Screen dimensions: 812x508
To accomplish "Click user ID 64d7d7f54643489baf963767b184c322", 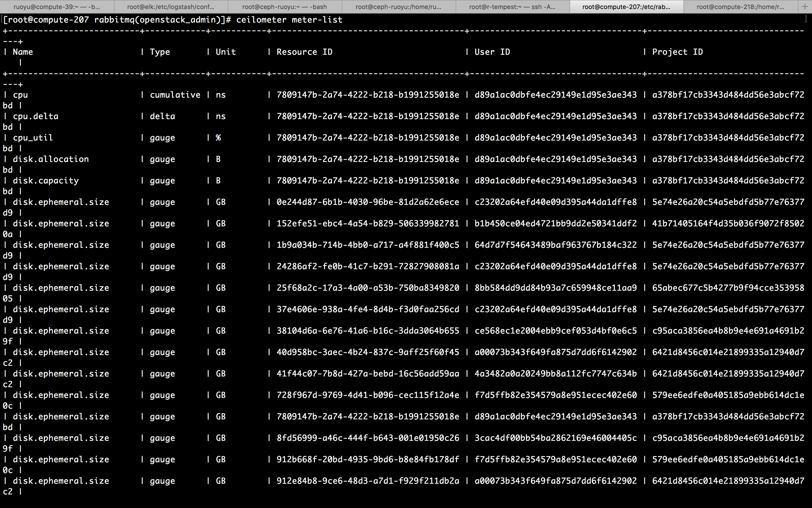I will (556, 245).
